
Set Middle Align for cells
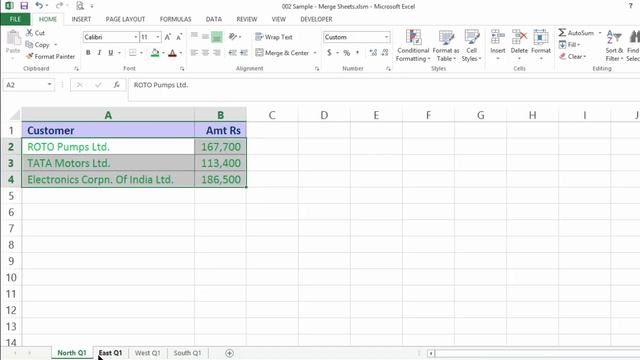[x=205, y=37]
